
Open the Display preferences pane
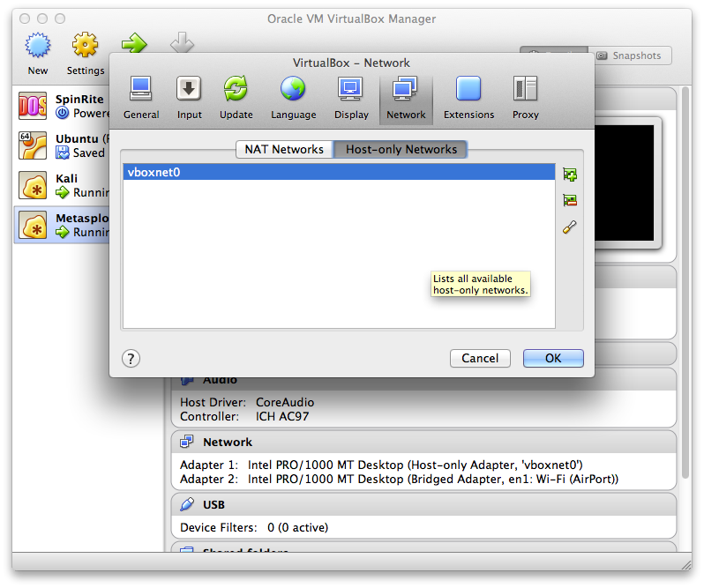pyautogui.click(x=351, y=98)
